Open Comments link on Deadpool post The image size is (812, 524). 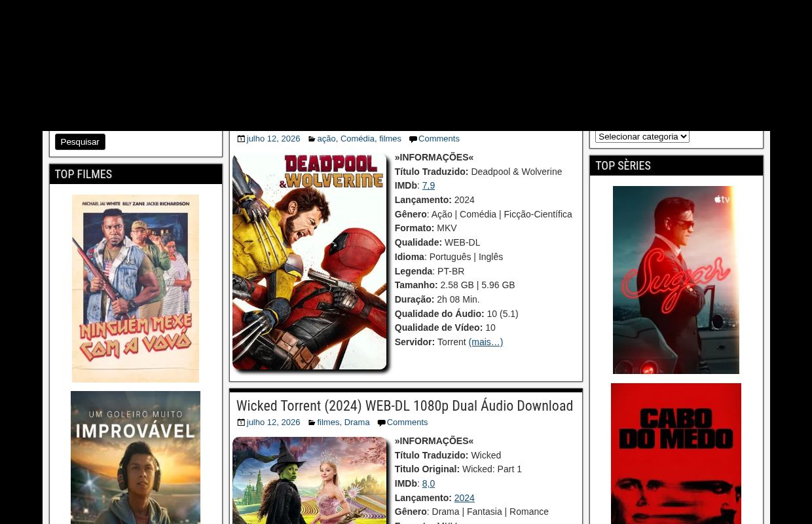439,138
